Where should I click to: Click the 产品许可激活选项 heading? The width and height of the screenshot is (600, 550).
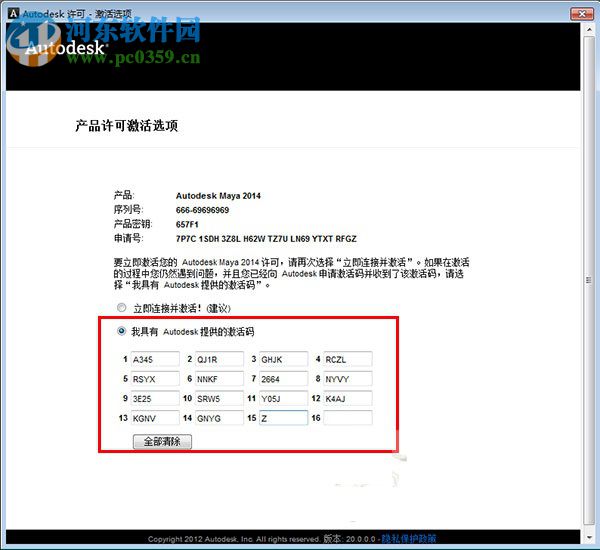(x=127, y=126)
